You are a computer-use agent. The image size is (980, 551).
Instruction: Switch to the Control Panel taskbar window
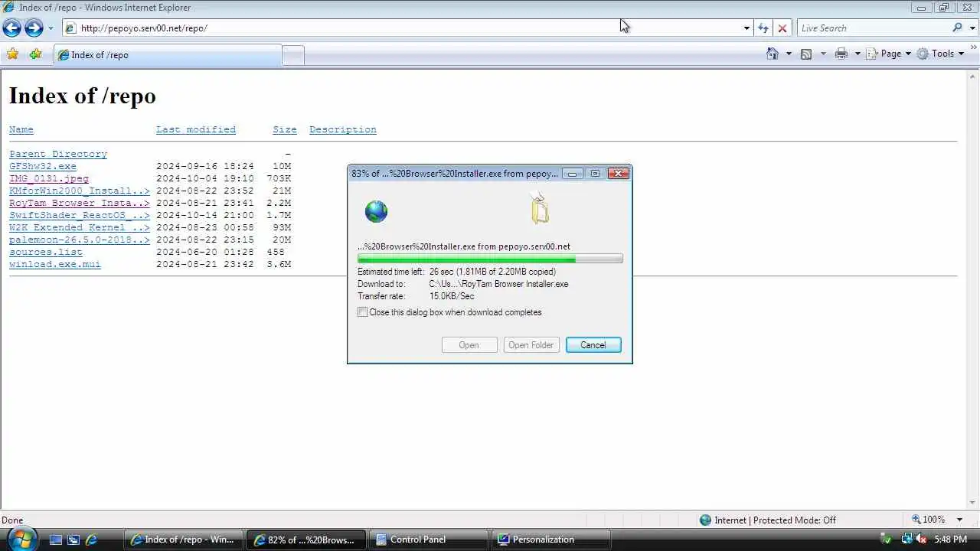pyautogui.click(x=428, y=540)
